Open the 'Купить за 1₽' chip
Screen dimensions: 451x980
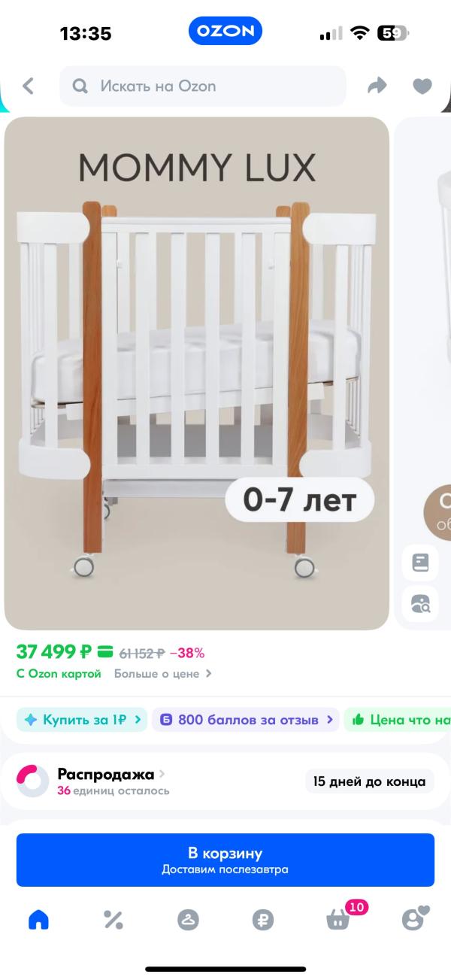coord(81,720)
